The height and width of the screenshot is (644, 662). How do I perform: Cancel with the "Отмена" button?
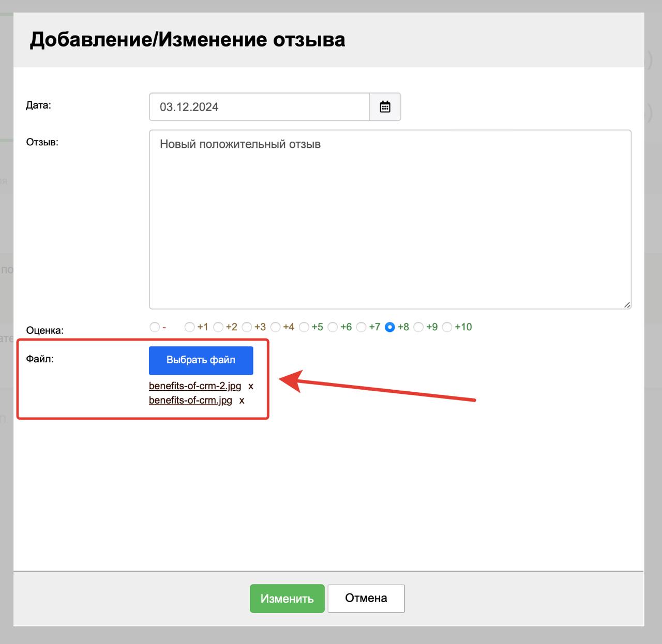point(366,599)
